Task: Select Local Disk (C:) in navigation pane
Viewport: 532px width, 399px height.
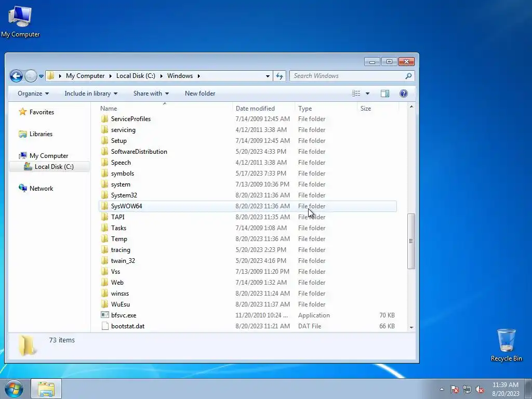Action: [49, 167]
